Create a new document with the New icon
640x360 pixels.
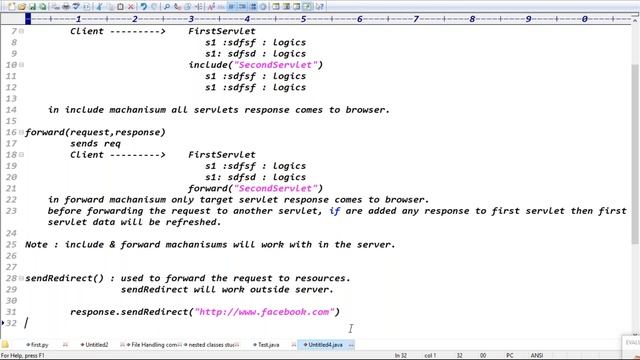coord(11,7)
